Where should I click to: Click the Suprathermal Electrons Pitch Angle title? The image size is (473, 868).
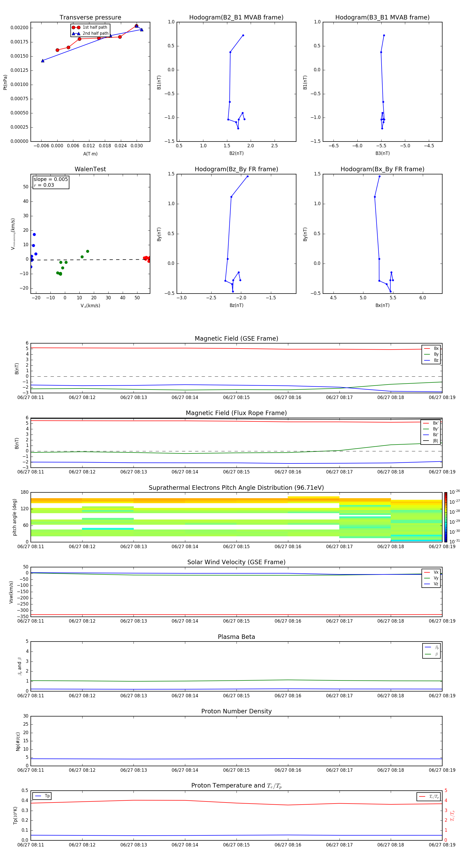point(236,488)
